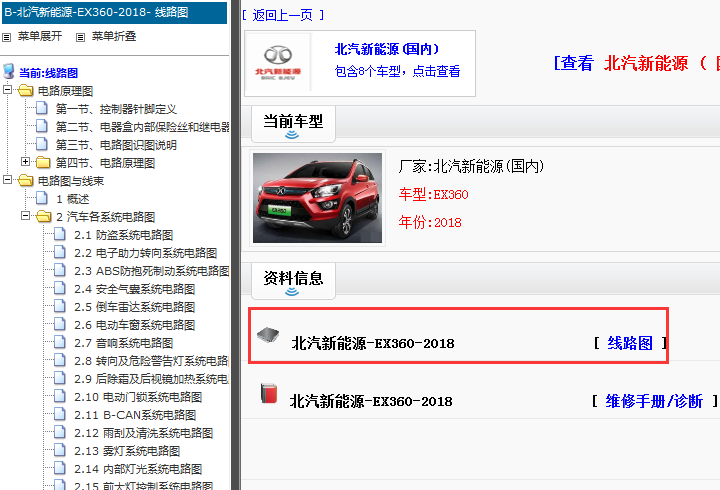Viewport: 720px width, 490px height.
Task: Click the red 北汽新能源 link after 查看
Action: tap(646, 63)
